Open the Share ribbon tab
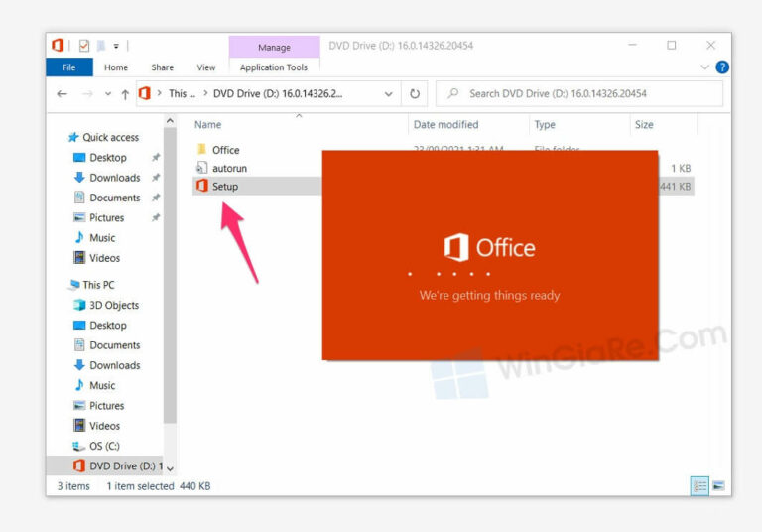Screen dimensions: 762x532 point(163,67)
